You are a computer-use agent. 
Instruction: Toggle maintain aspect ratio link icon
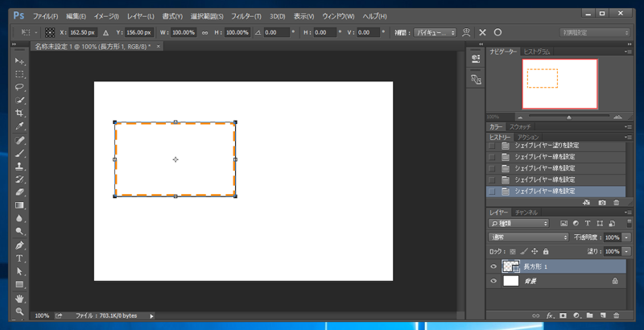[205, 33]
